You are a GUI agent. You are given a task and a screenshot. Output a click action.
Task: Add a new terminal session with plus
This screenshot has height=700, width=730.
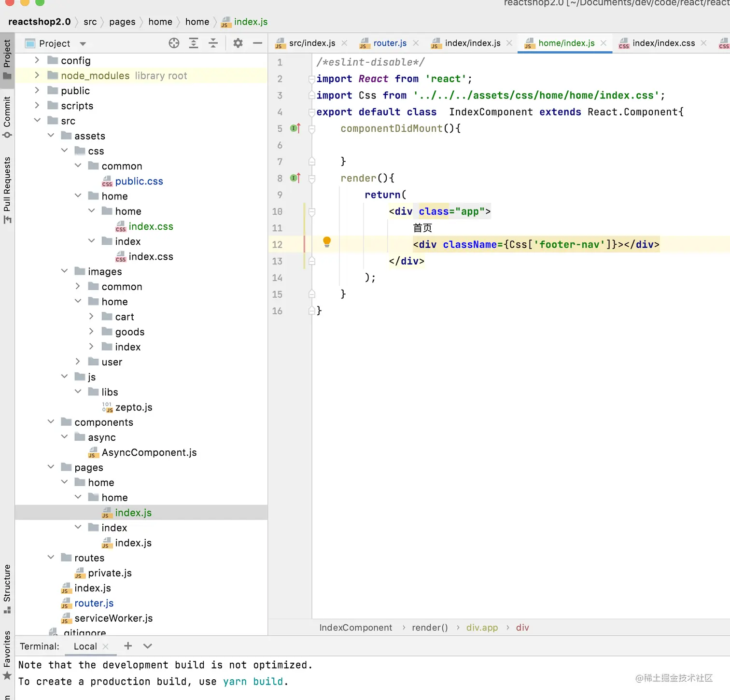[x=128, y=646]
